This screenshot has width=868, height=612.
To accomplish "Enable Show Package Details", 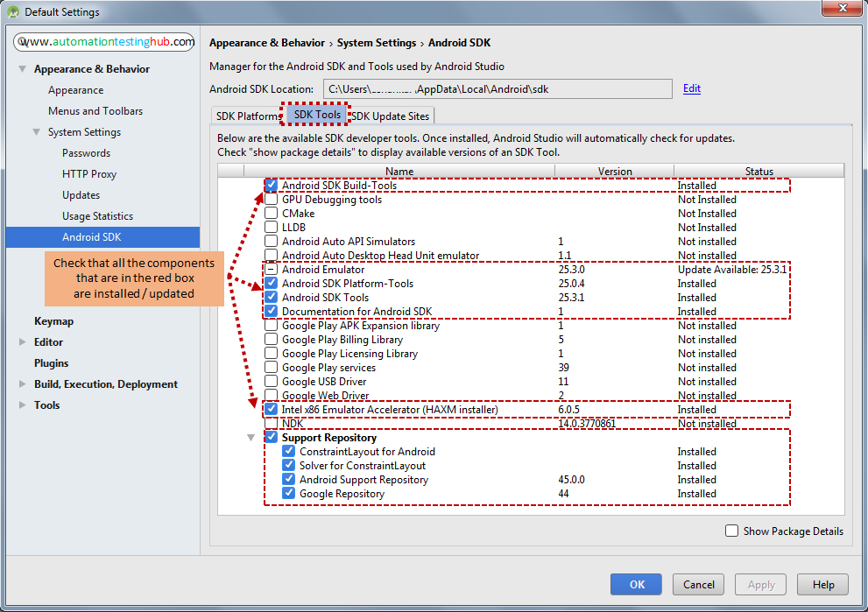I will (731, 531).
